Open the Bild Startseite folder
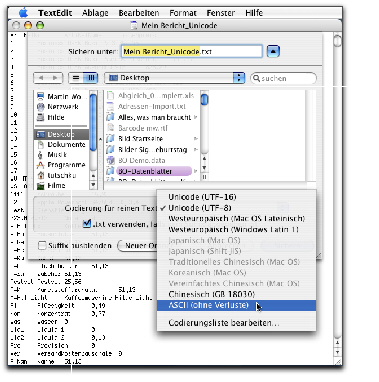The image size is (379, 382). tap(151, 139)
